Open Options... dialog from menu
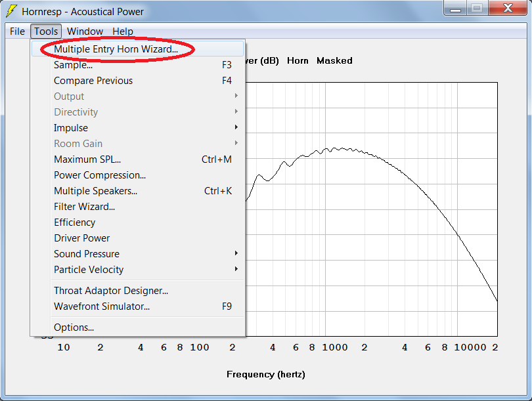Screen dimensions: 532x401 [137, 327]
